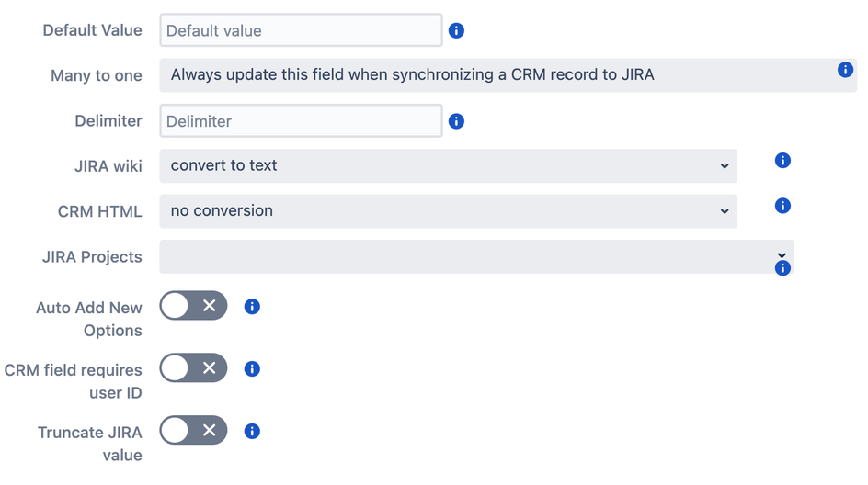The width and height of the screenshot is (868, 485).
Task: Click info icon for JIRA wiki dropdown
Action: click(x=782, y=161)
